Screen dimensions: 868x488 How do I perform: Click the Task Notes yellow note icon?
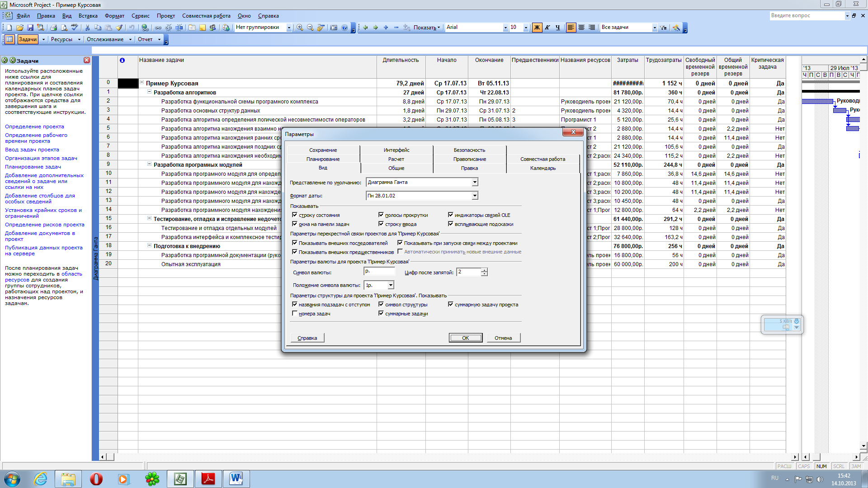point(203,28)
